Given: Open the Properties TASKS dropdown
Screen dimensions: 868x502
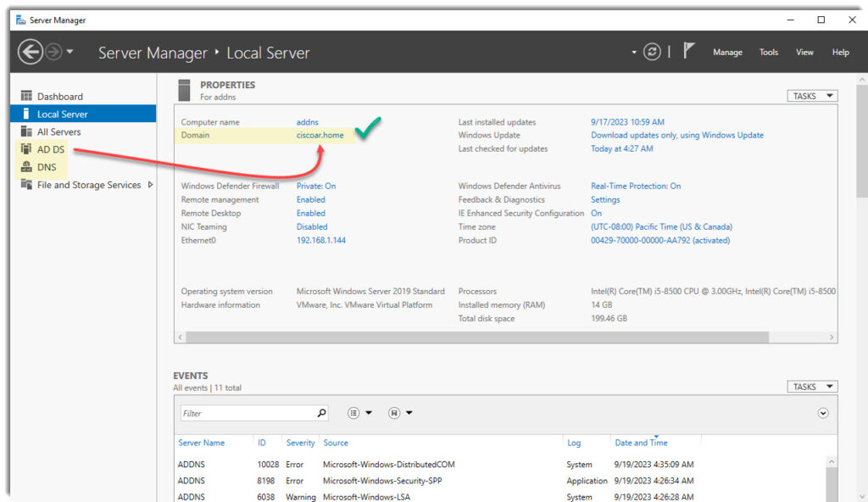Looking at the screenshot, I should 812,96.
